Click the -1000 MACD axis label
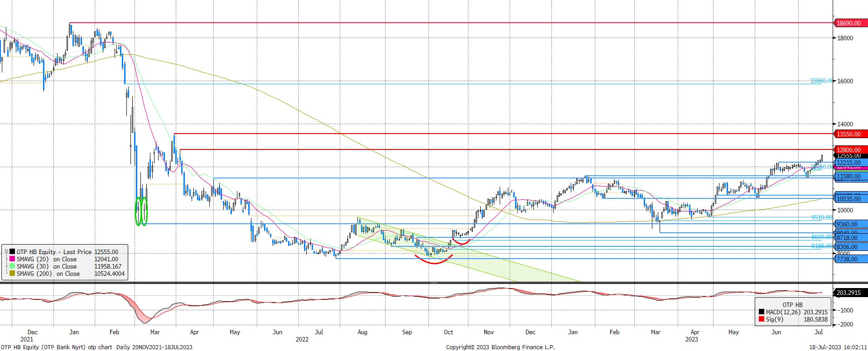The image size is (868, 351). coord(844,310)
